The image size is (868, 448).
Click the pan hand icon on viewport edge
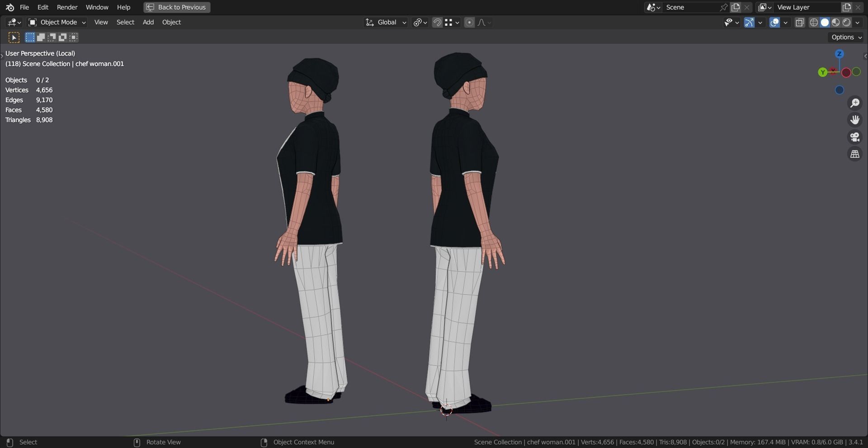(855, 119)
